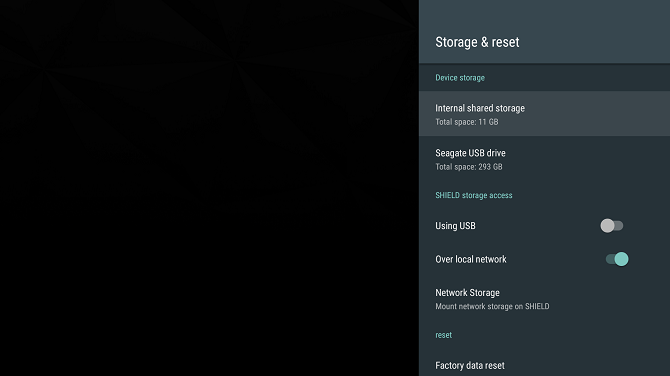Select the Seagate USB drive entry
Viewport: 670px width, 376px height.
(544, 159)
